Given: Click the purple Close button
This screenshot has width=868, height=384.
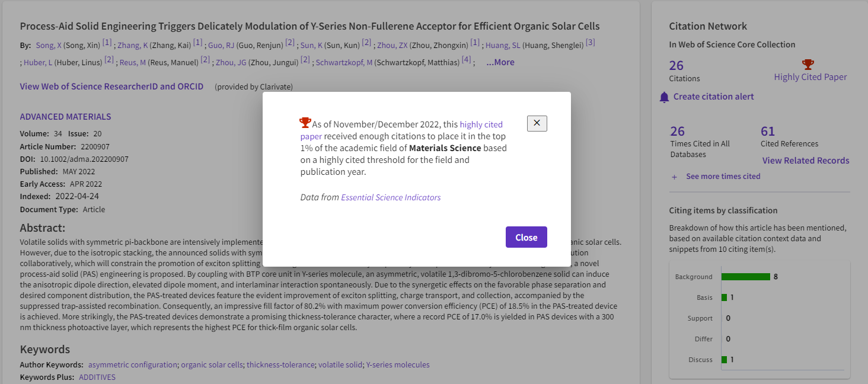Looking at the screenshot, I should pos(526,237).
